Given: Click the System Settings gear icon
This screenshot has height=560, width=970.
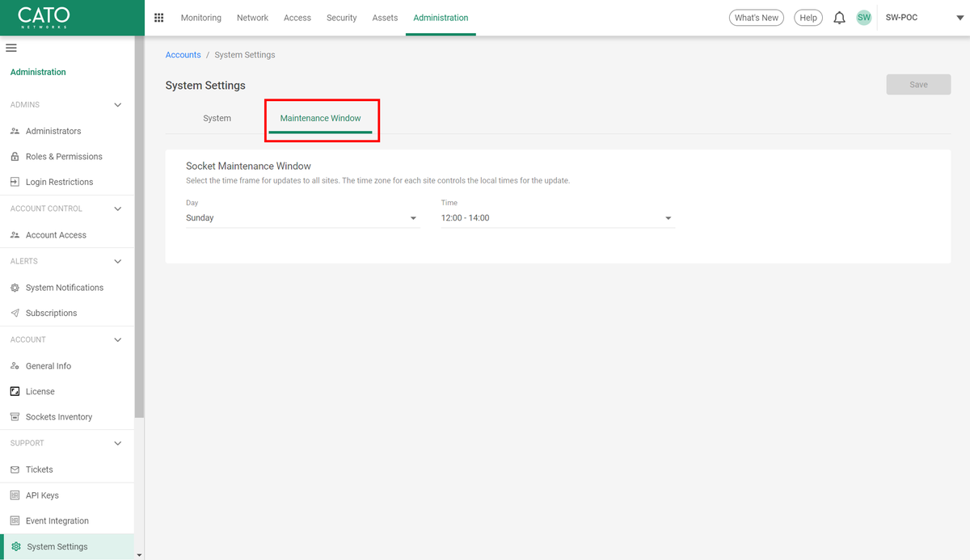Looking at the screenshot, I should pyautogui.click(x=16, y=546).
